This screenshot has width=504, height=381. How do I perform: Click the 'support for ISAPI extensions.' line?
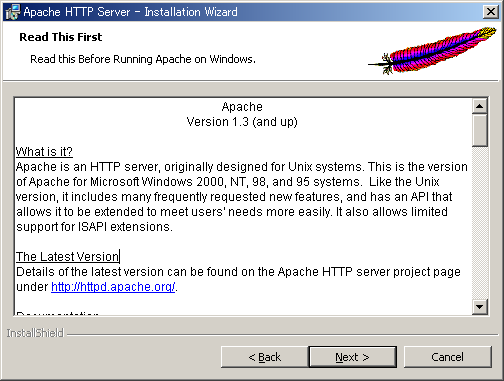tap(94, 227)
